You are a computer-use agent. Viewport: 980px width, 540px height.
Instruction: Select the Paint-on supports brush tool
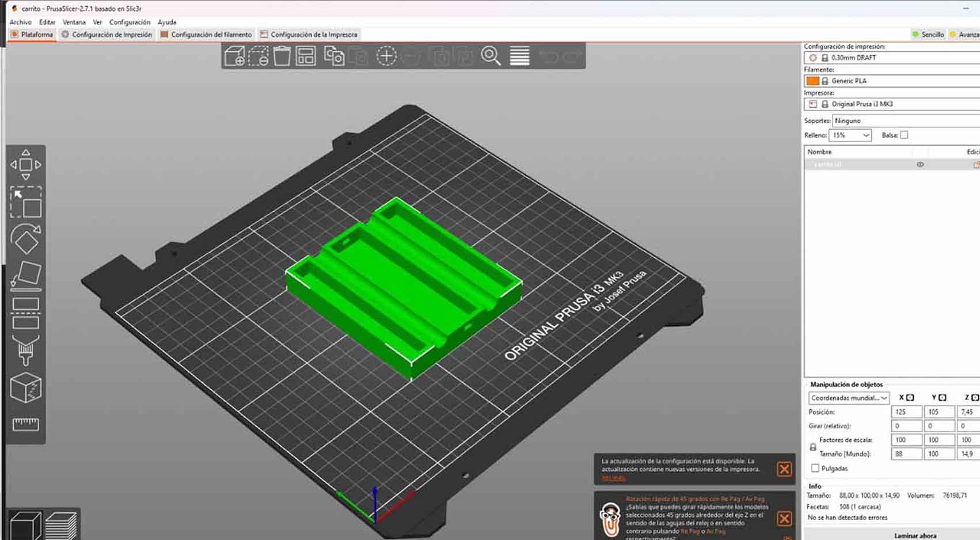[x=26, y=351]
